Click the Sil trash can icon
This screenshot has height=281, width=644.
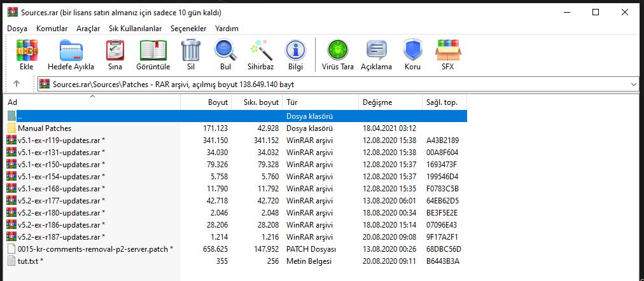point(191,50)
